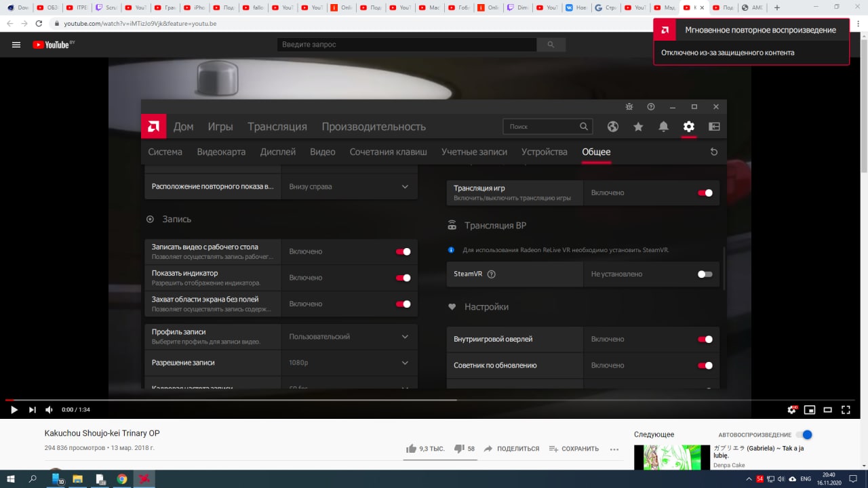Screen dimensions: 868x488
Task: Switch to the Устройства settings tab
Action: tap(545, 152)
